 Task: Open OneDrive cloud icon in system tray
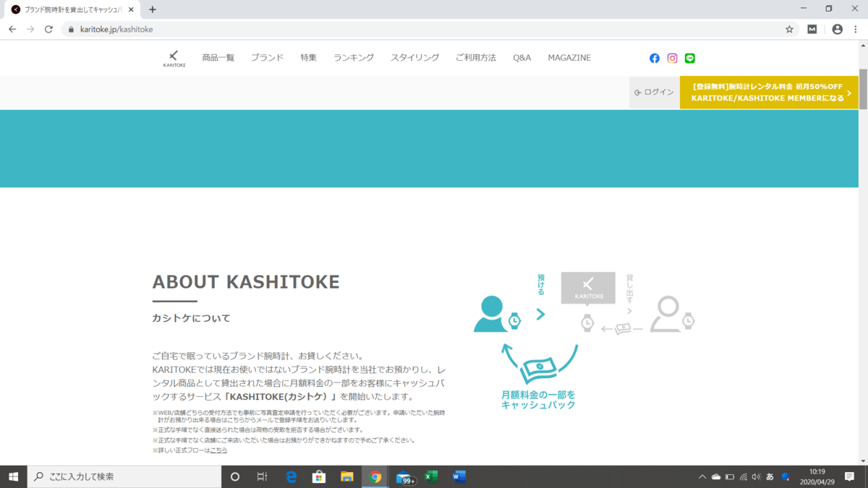[x=716, y=477]
